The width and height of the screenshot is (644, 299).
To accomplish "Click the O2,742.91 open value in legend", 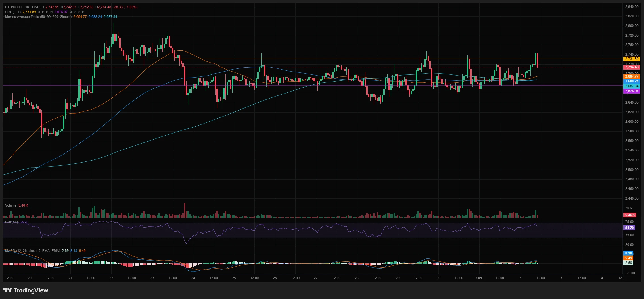I will [x=51, y=7].
